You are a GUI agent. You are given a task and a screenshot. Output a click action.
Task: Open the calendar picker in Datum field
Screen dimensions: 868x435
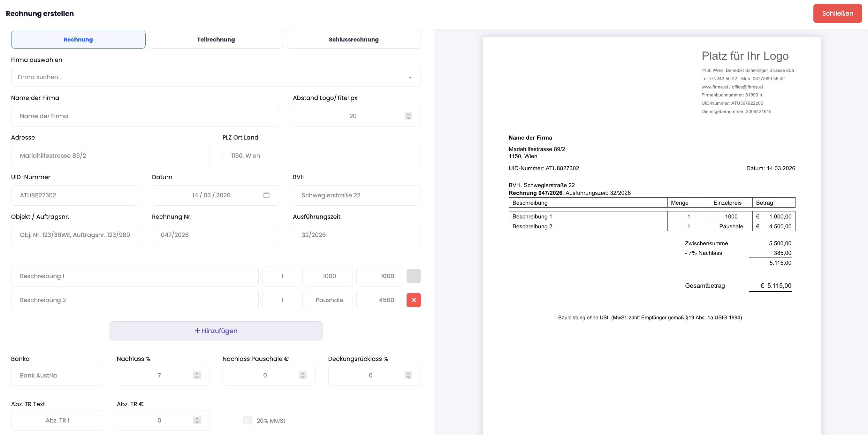[x=266, y=195]
